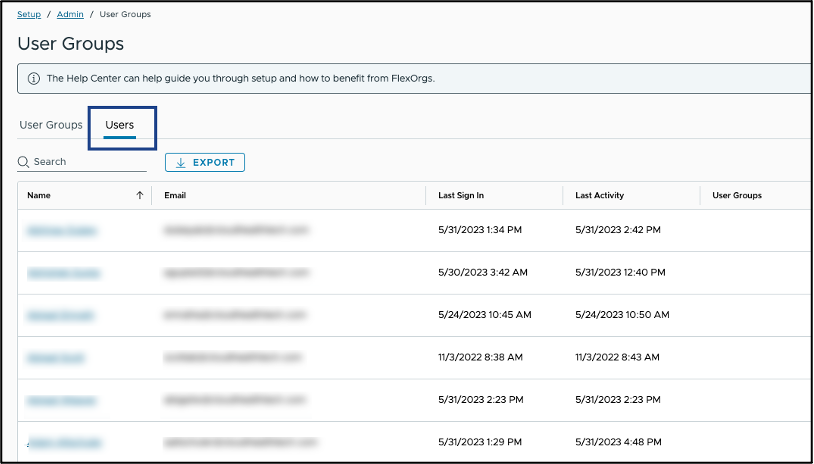Click the Setup breadcrumb link
This screenshot has width=814, height=464.
point(29,15)
